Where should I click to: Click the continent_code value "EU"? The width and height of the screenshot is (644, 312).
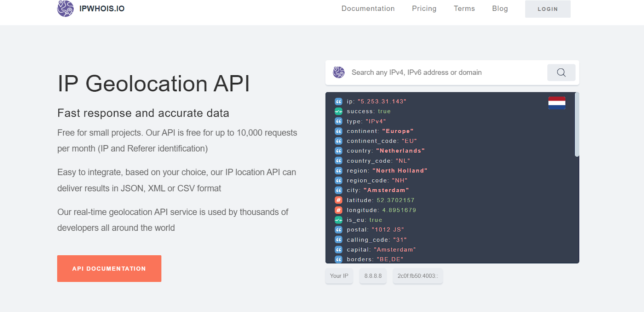pyautogui.click(x=409, y=141)
